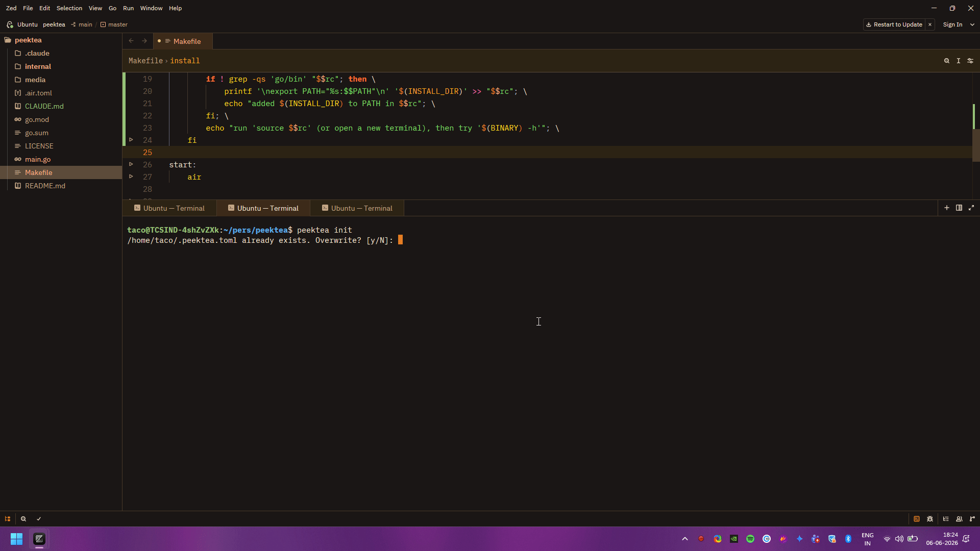980x551 pixels.
Task: Open the collaboration panel people icon
Action: pos(959,519)
